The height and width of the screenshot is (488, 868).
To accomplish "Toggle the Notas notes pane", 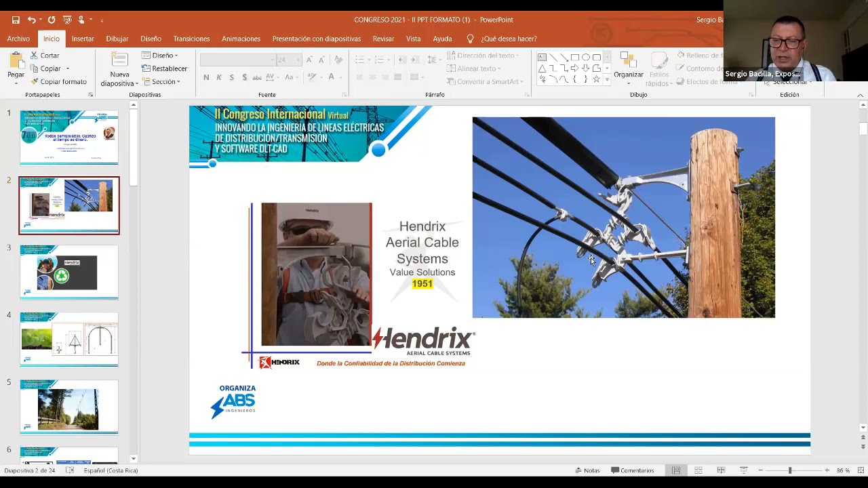I will [587, 470].
